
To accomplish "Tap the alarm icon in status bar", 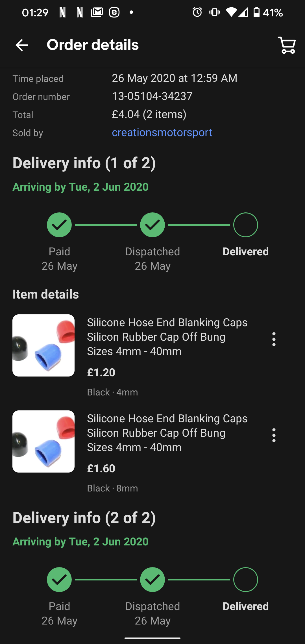I will 197,12.
